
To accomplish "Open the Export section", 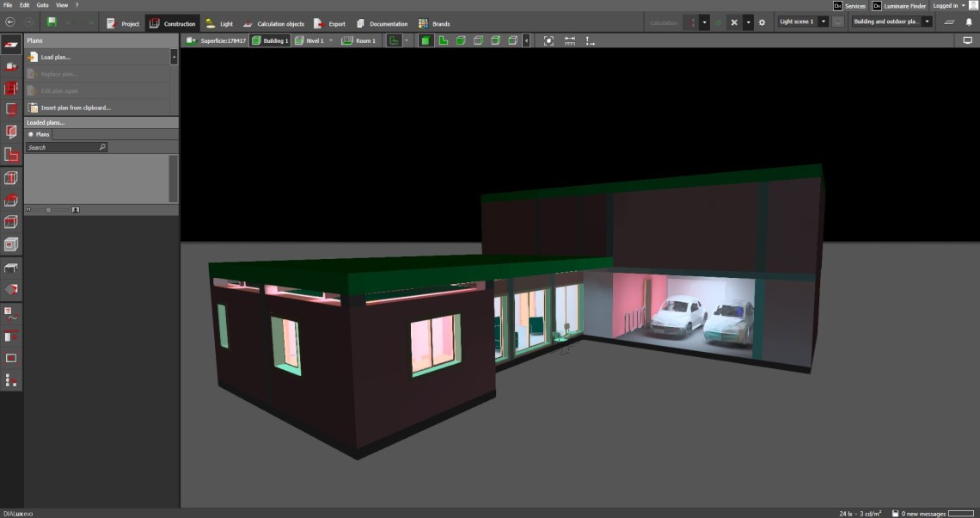I will click(328, 23).
